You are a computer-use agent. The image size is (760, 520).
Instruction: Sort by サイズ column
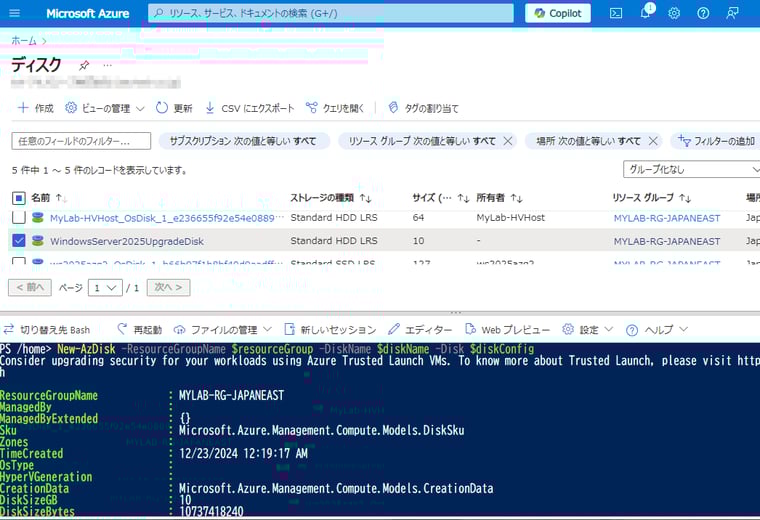[x=440, y=198]
